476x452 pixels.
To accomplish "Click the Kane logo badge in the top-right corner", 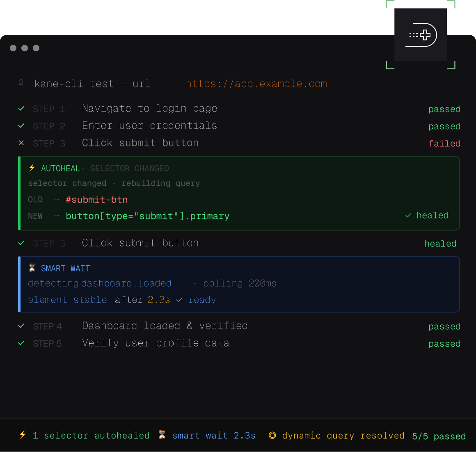I will [420, 35].
